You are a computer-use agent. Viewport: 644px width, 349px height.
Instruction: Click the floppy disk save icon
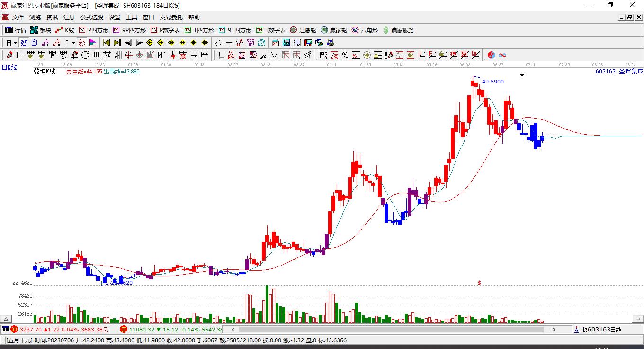308,43
